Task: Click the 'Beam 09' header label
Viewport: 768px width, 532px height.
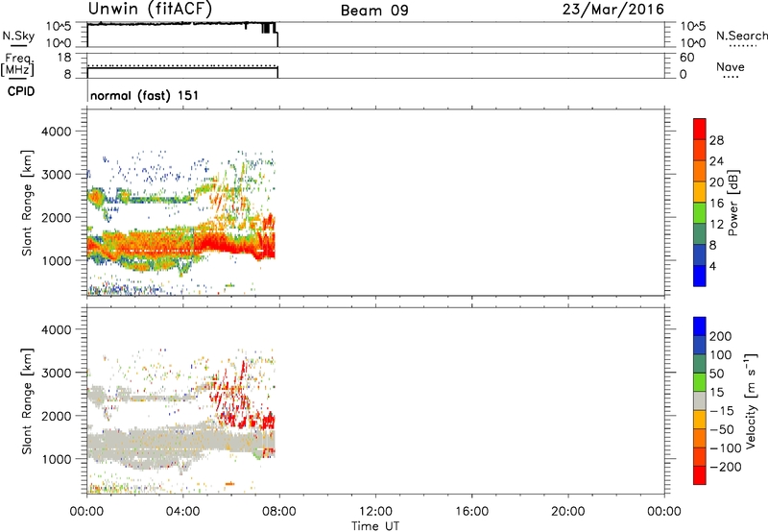Action: tap(374, 11)
